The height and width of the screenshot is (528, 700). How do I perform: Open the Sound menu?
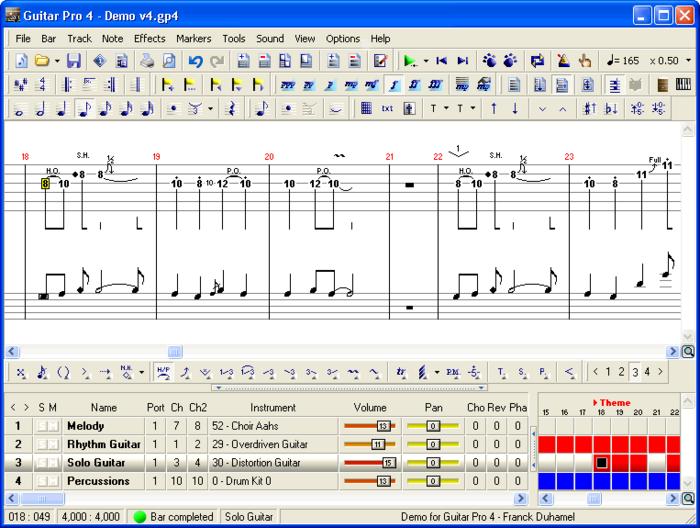pyautogui.click(x=270, y=39)
